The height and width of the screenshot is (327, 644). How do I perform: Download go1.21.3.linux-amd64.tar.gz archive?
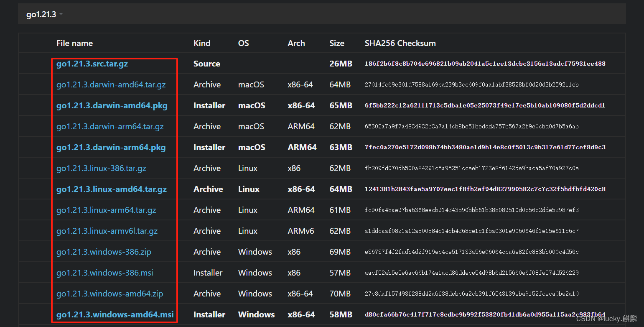pos(112,189)
